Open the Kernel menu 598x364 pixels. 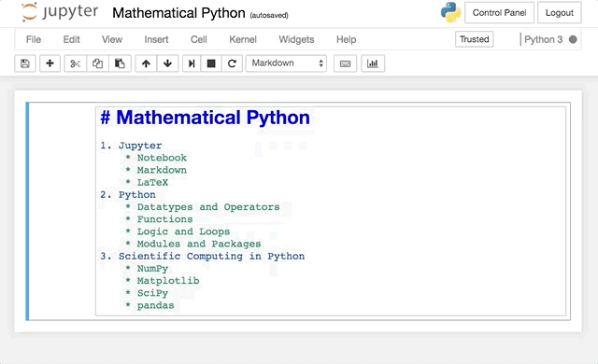tap(243, 39)
